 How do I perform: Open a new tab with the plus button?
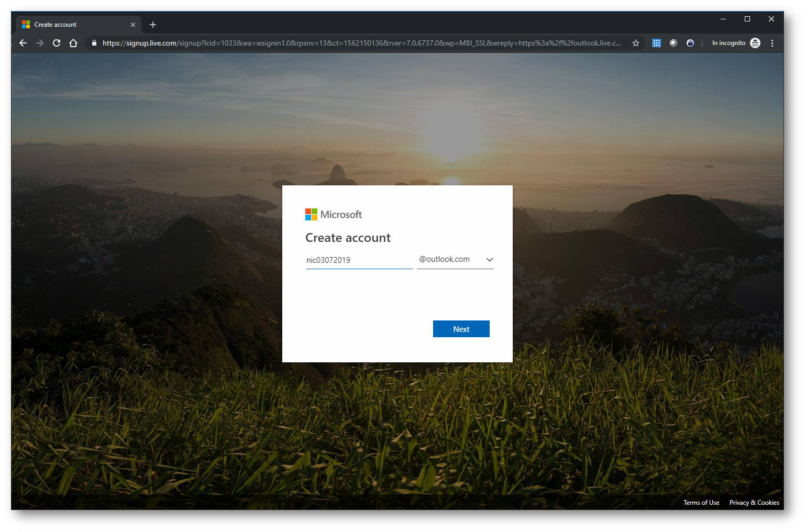pos(153,25)
